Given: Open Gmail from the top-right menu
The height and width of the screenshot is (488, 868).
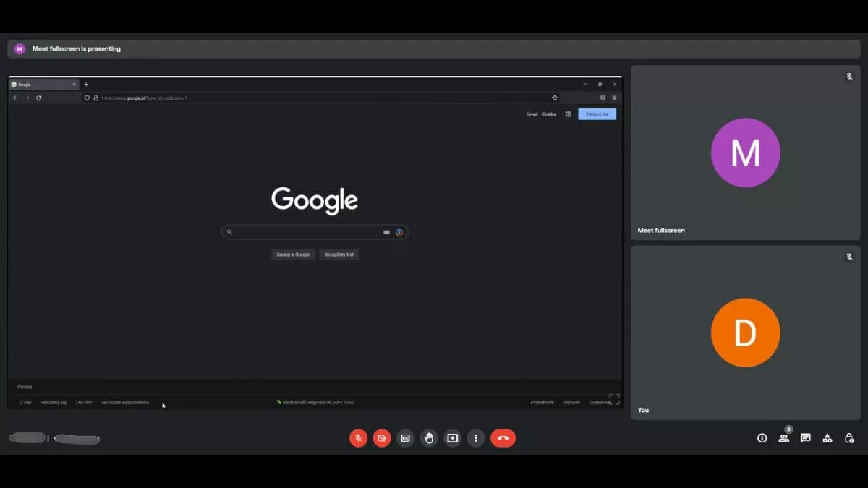Looking at the screenshot, I should 532,114.
